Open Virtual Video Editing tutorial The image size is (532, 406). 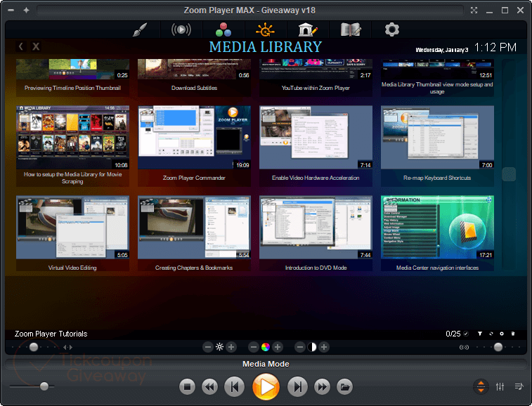72,233
